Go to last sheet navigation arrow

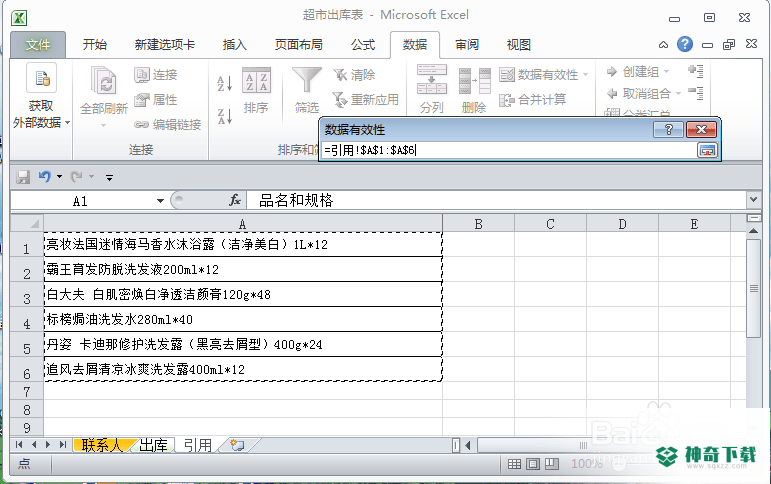(x=62, y=445)
